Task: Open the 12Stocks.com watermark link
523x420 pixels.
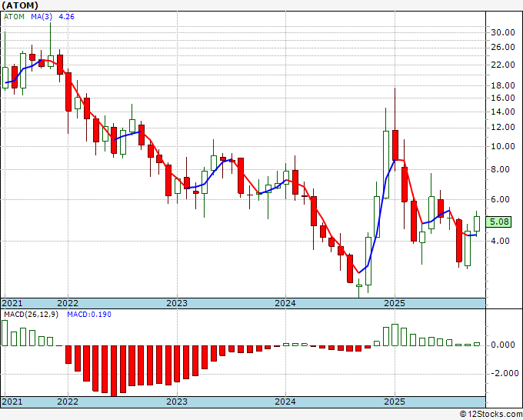Action: (491, 414)
